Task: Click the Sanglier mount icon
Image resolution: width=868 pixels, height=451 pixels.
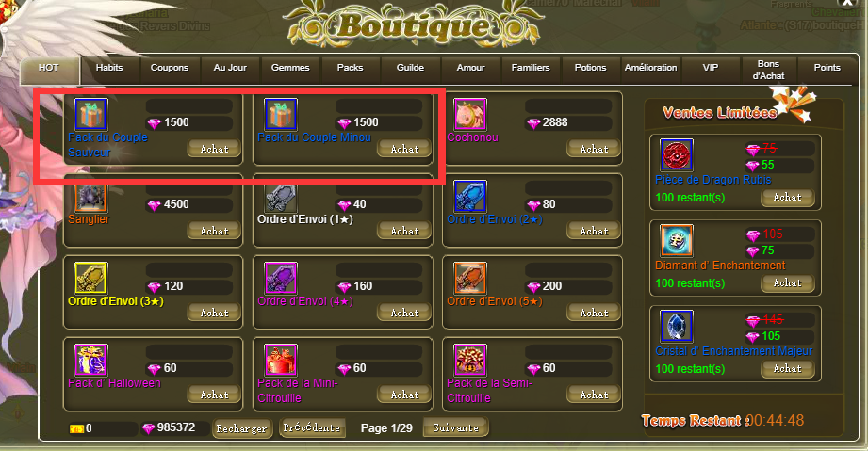Action: [x=90, y=197]
